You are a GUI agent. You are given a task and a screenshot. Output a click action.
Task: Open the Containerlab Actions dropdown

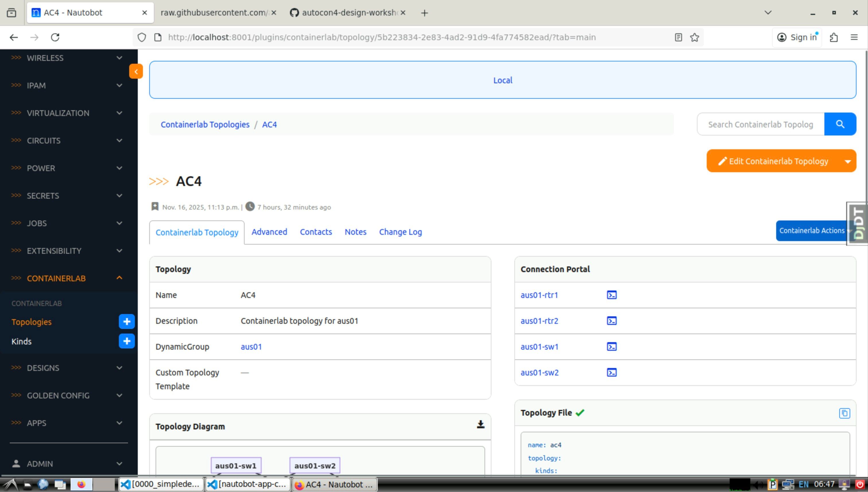pos(811,230)
